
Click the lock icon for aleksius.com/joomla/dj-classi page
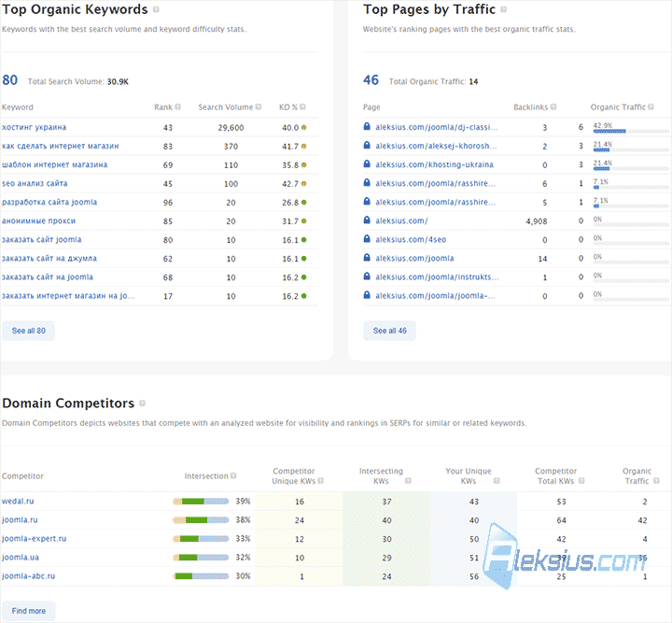(367, 126)
